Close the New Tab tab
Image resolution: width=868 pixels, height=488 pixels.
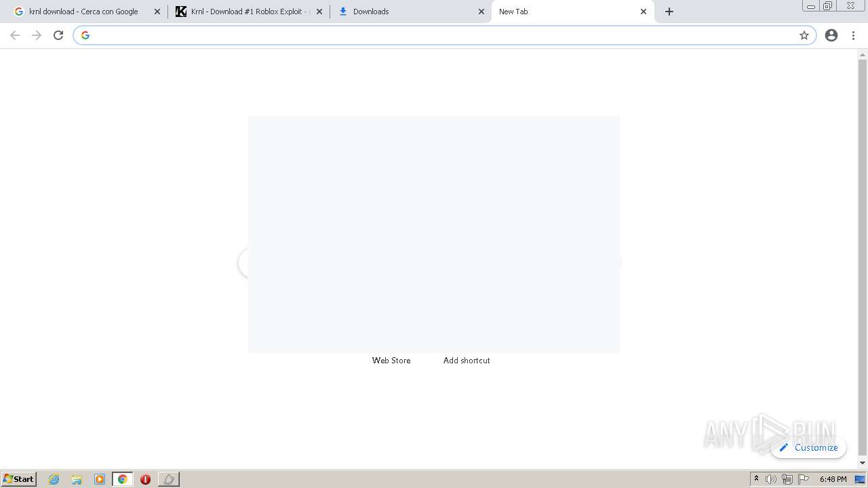pos(644,12)
